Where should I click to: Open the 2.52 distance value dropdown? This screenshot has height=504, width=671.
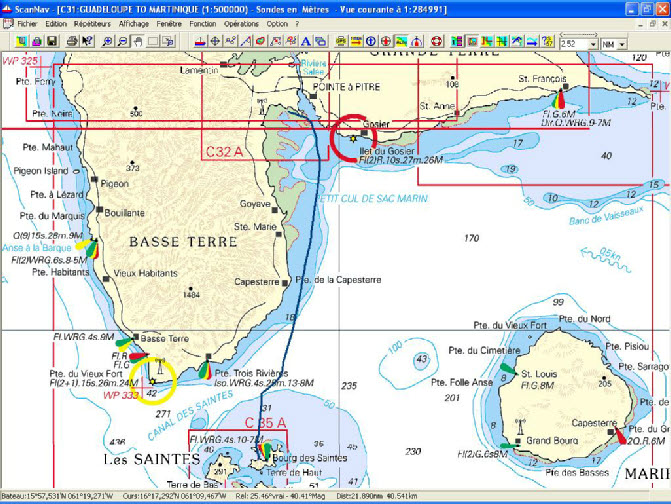590,44
